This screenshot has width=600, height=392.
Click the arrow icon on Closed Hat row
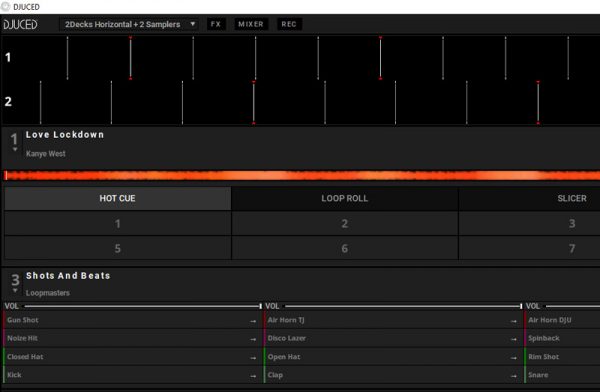(253, 358)
